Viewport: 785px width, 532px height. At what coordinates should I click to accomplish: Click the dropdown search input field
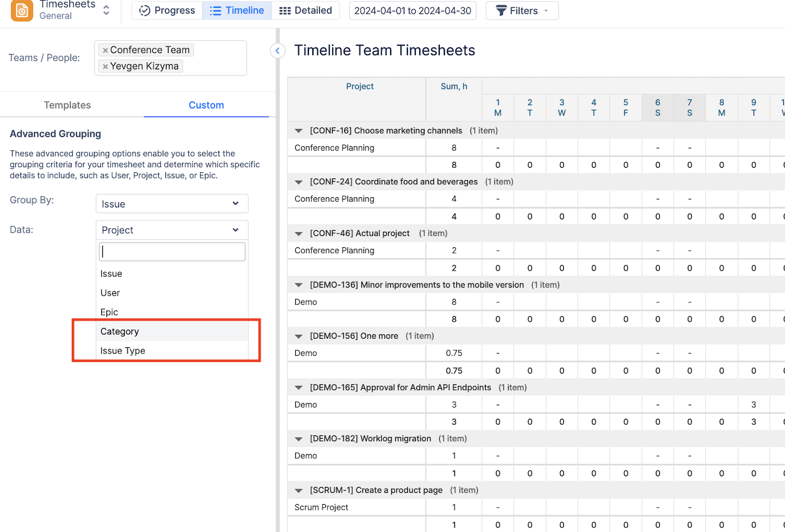[172, 252]
